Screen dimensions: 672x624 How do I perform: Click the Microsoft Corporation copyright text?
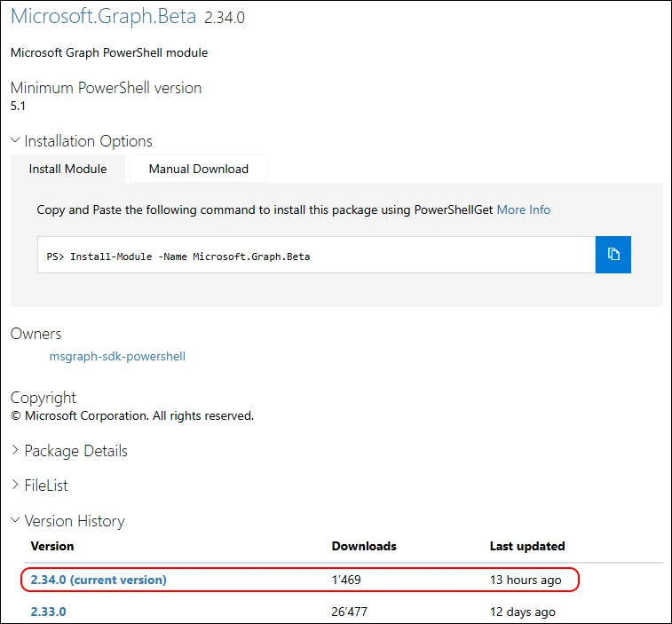132,415
